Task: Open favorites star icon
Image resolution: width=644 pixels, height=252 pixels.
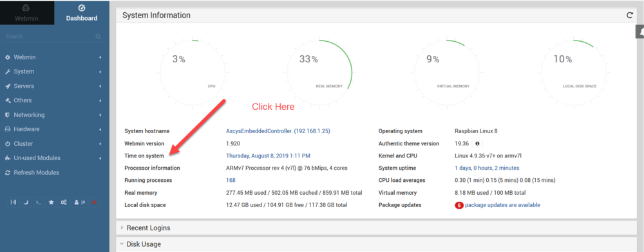Action: tap(52, 203)
